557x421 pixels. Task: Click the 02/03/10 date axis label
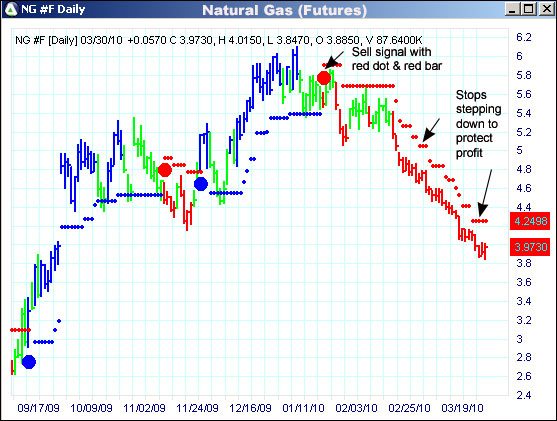pyautogui.click(x=356, y=408)
